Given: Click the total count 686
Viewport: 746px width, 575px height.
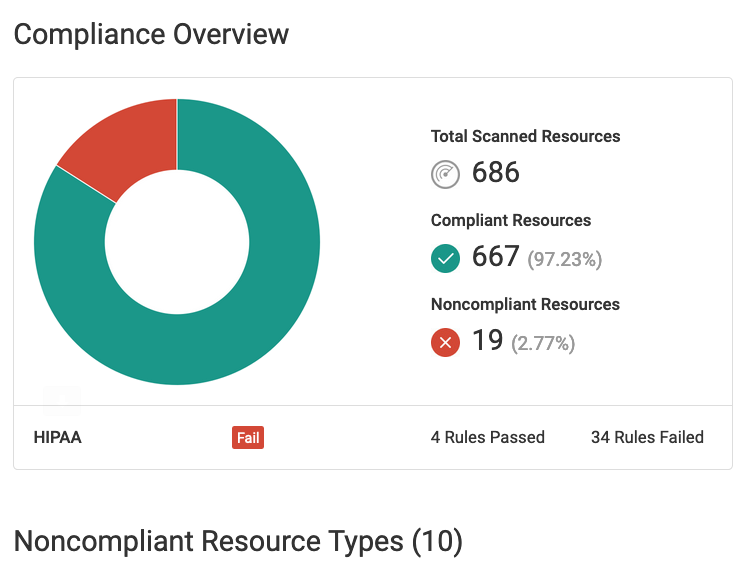Looking at the screenshot, I should click(496, 172).
